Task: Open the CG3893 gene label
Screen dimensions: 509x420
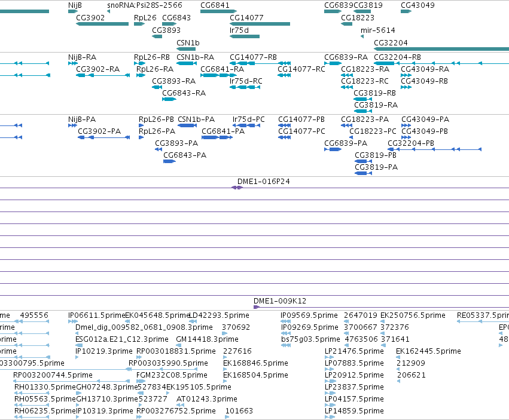Action: click(x=166, y=30)
